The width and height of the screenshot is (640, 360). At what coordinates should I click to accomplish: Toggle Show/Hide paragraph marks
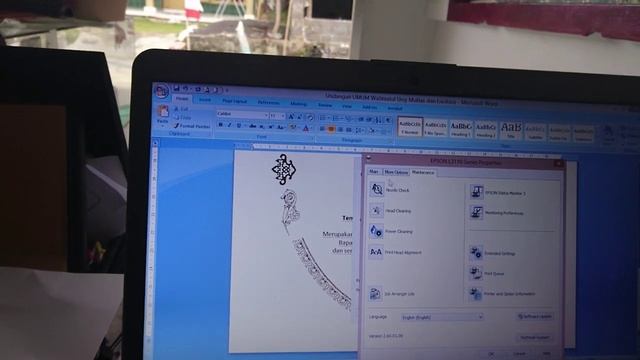pyautogui.click(x=387, y=120)
